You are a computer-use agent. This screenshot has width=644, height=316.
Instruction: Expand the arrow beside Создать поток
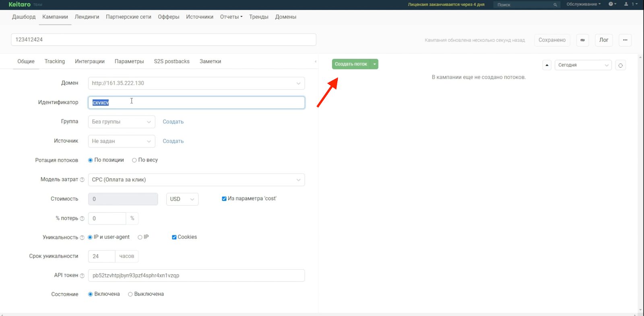[x=374, y=64]
